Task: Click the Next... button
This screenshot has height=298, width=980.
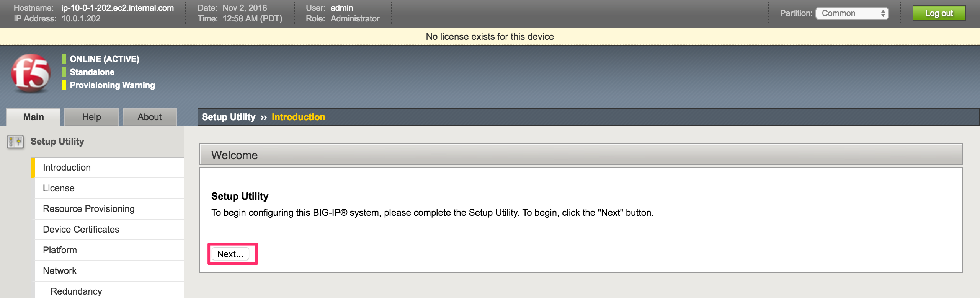Action: pyautogui.click(x=230, y=254)
